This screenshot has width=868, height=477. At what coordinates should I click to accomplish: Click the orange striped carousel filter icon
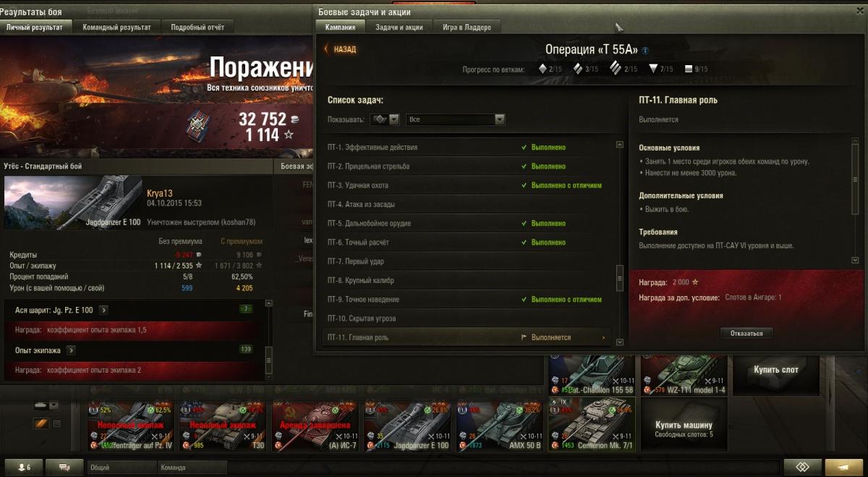pos(42,423)
